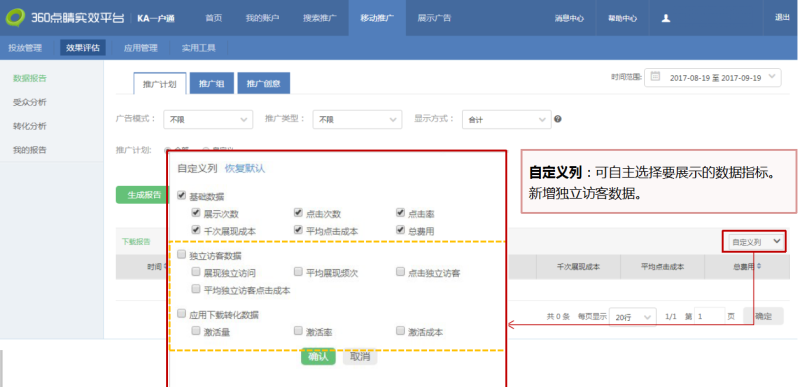Screen dimensions: 800x387
Task: Open 消息中心
Action: pos(569,18)
